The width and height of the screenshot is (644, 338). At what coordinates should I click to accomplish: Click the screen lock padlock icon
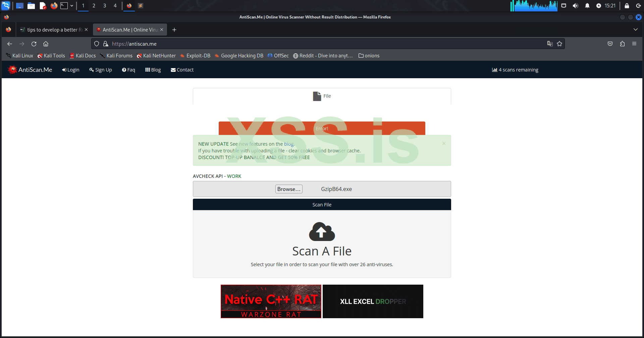pos(627,6)
